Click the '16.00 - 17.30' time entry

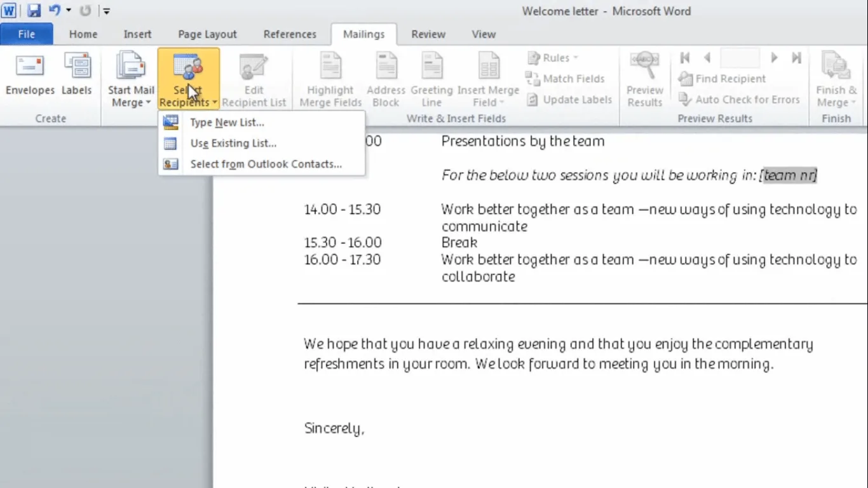click(x=342, y=260)
